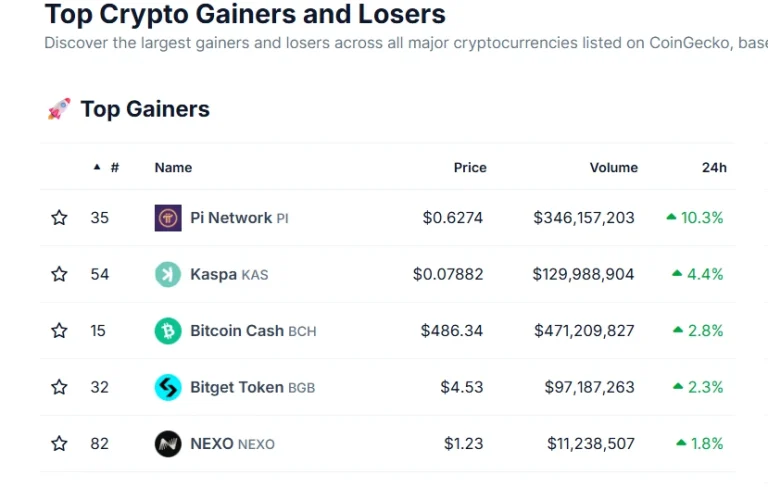The width and height of the screenshot is (768, 487).
Task: Click the Kaspa coin logo icon
Action: pos(168,274)
